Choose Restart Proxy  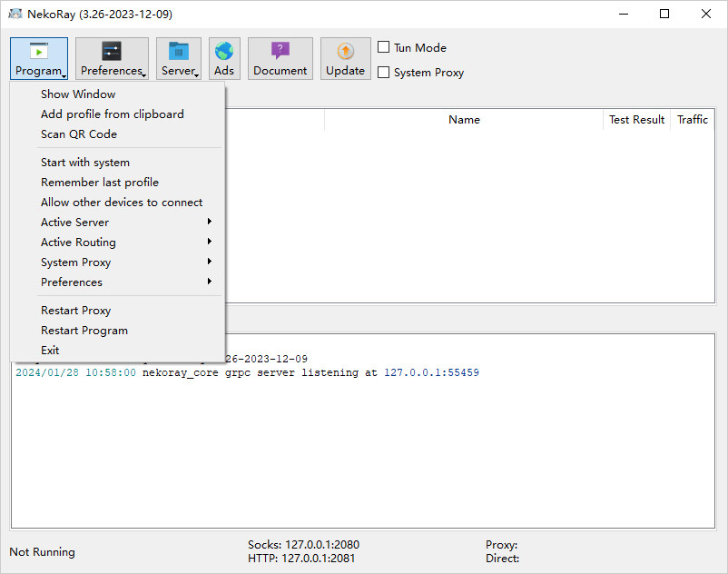coord(117,311)
